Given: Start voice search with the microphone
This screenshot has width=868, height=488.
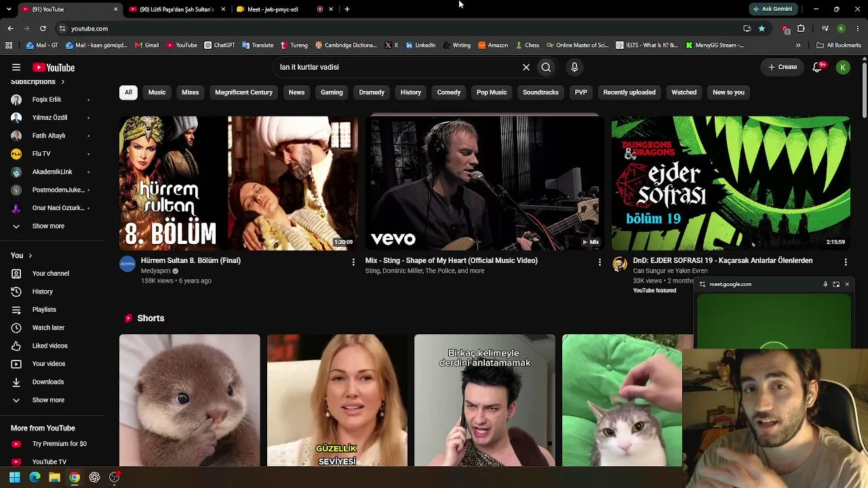Looking at the screenshot, I should click(574, 67).
